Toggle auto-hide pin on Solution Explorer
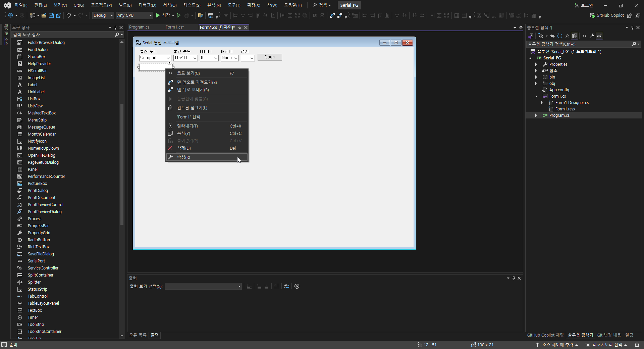This screenshot has width=644, height=349. click(x=632, y=28)
